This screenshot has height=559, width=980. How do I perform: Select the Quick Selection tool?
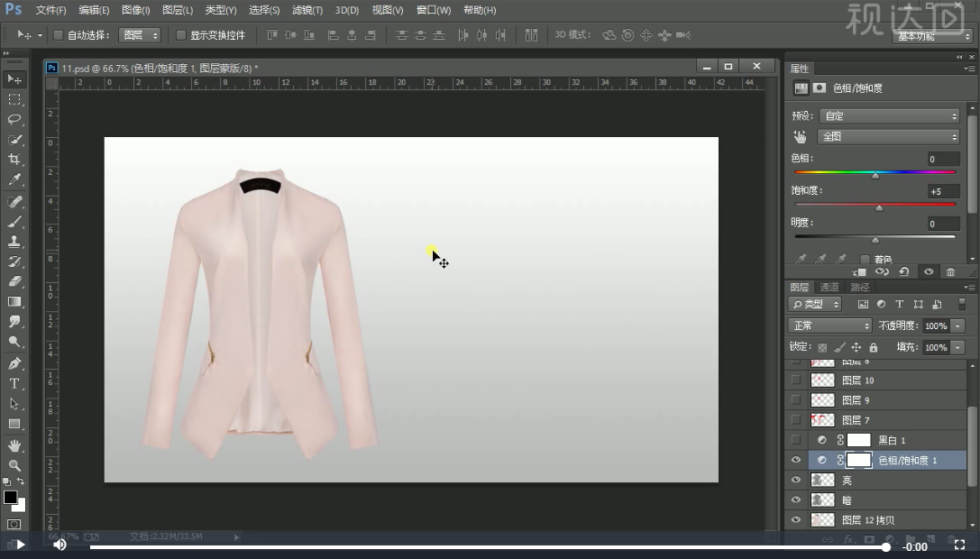(x=14, y=140)
